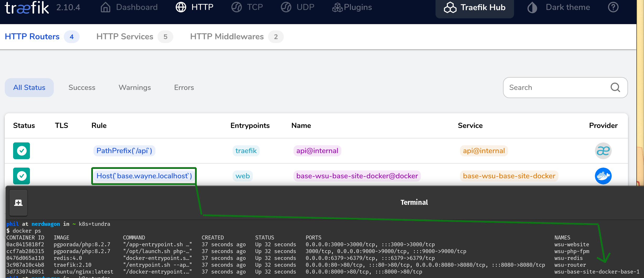
Task: Click wsu-redis container name in Terminal
Action: pyautogui.click(x=568, y=258)
